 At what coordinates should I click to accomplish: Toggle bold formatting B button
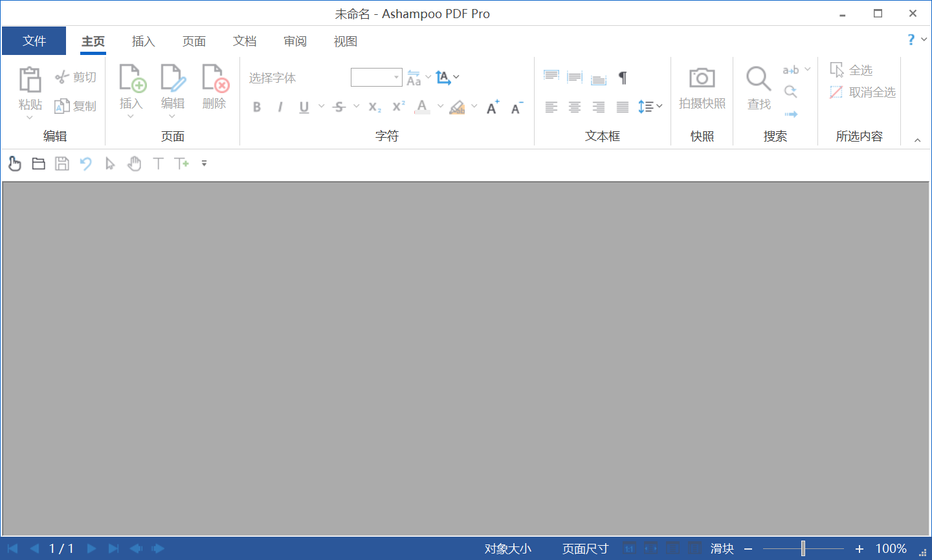pos(257,107)
